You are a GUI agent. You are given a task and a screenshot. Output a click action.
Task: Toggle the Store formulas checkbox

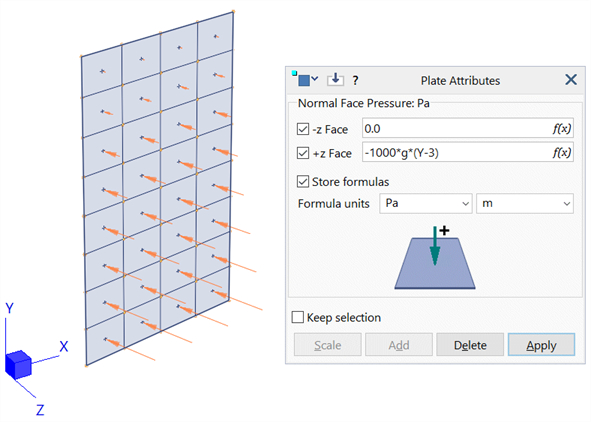point(303,182)
